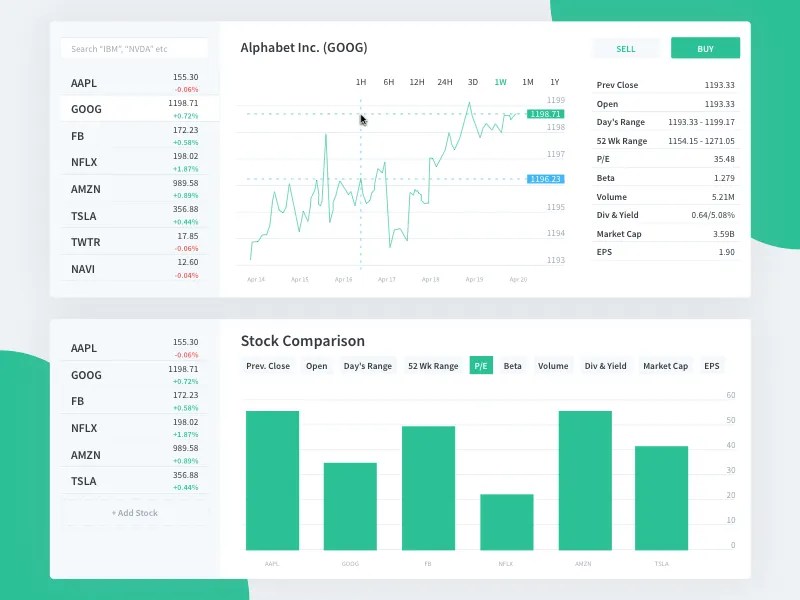This screenshot has height=600, width=800.
Task: Select the 12H time range tab
Action: [417, 82]
